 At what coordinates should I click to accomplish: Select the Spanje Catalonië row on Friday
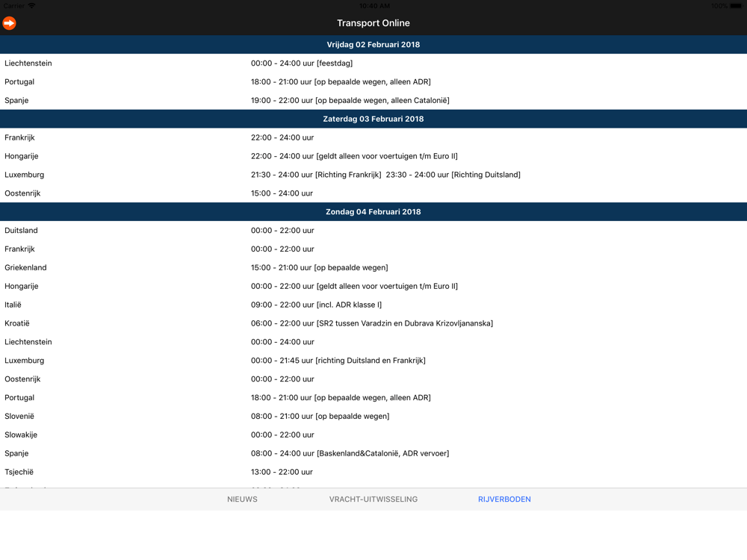373,100
